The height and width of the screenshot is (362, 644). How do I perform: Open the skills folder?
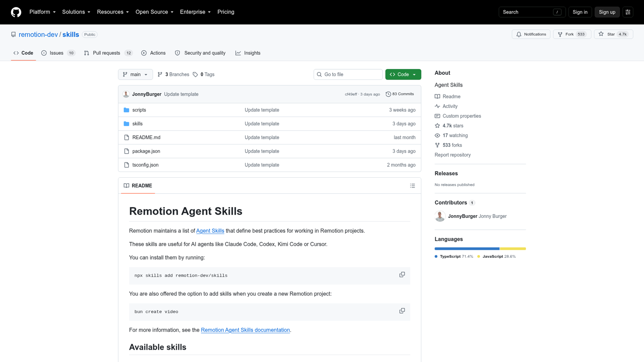[x=138, y=124]
